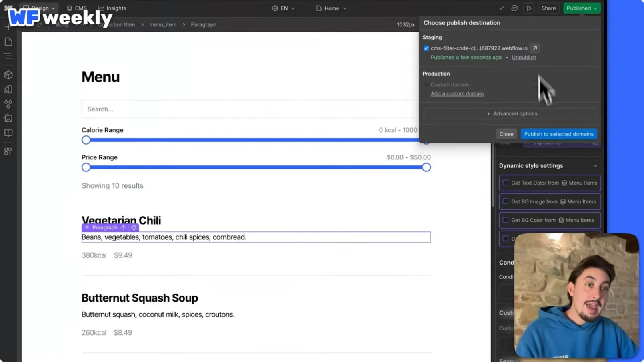Open the Libraries book icon

(x=8, y=133)
